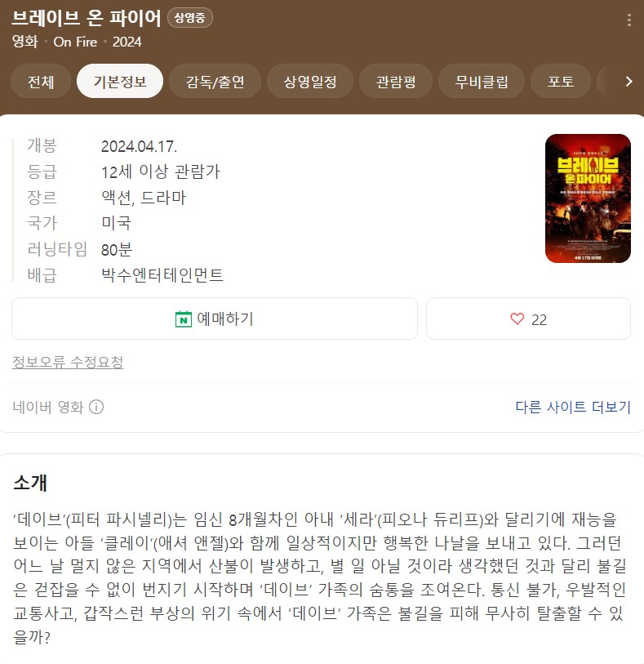Viewport: 644px width, 664px height.
Task: Click the 네이버 영화 source label
Action: tap(48, 407)
